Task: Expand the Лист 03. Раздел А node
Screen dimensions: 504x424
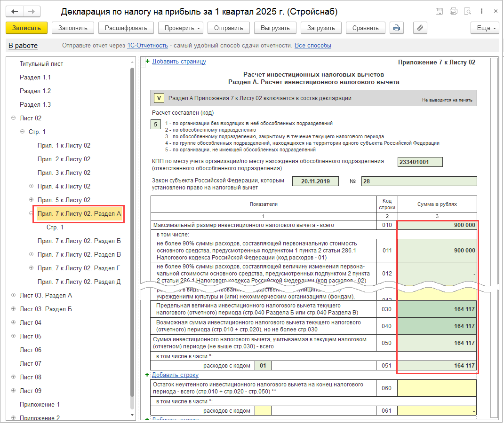Action: (14, 296)
